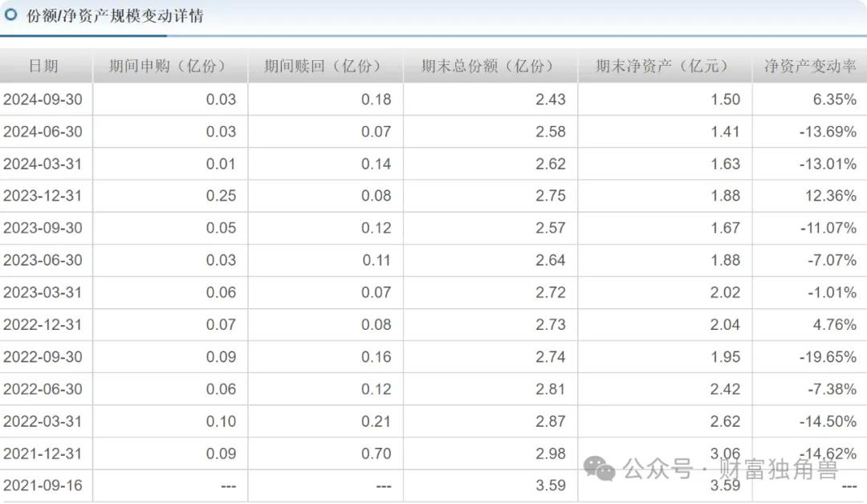Click the 0.70 redemption value
The width and height of the screenshot is (867, 504).
(376, 453)
